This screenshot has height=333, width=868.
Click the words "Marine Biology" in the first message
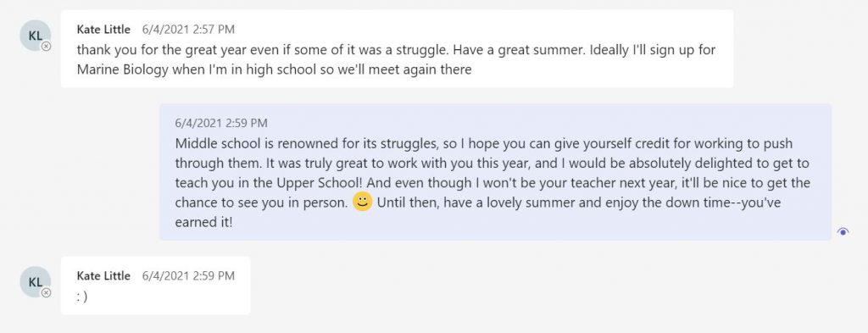[122, 69]
